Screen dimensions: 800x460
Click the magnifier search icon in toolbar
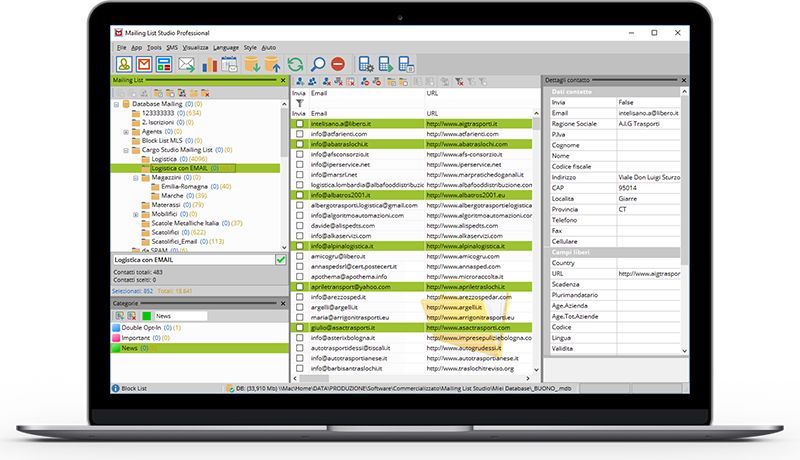point(318,65)
